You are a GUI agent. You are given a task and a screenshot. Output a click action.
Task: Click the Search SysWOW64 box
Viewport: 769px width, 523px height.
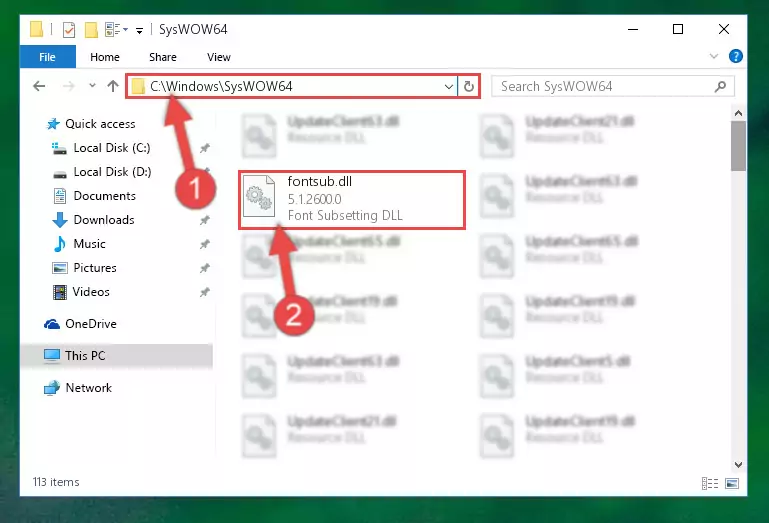click(613, 86)
